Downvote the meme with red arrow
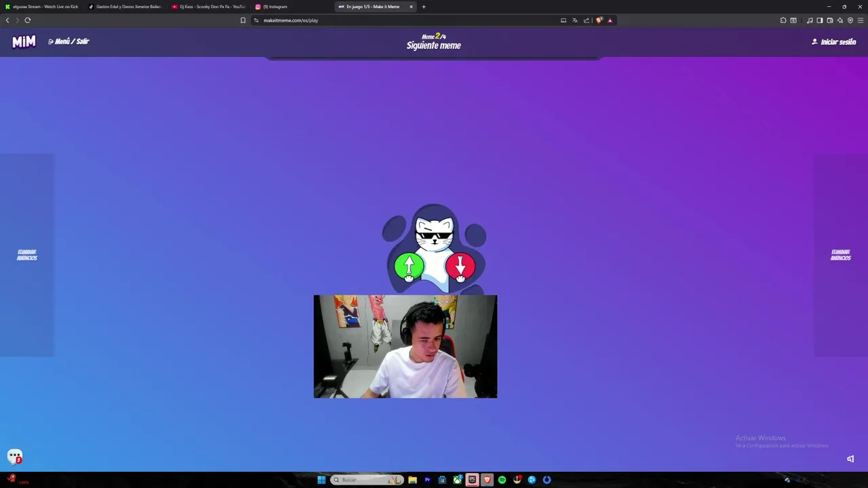 point(460,266)
